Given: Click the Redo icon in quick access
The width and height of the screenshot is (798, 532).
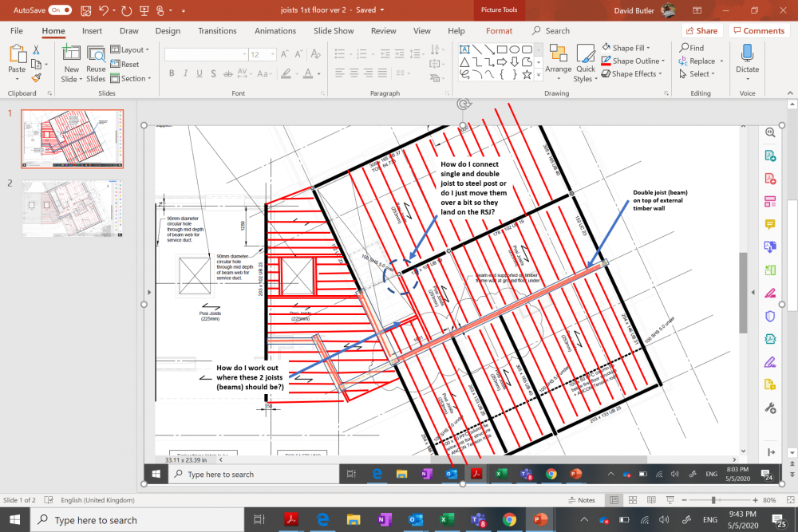Looking at the screenshot, I should [127, 10].
